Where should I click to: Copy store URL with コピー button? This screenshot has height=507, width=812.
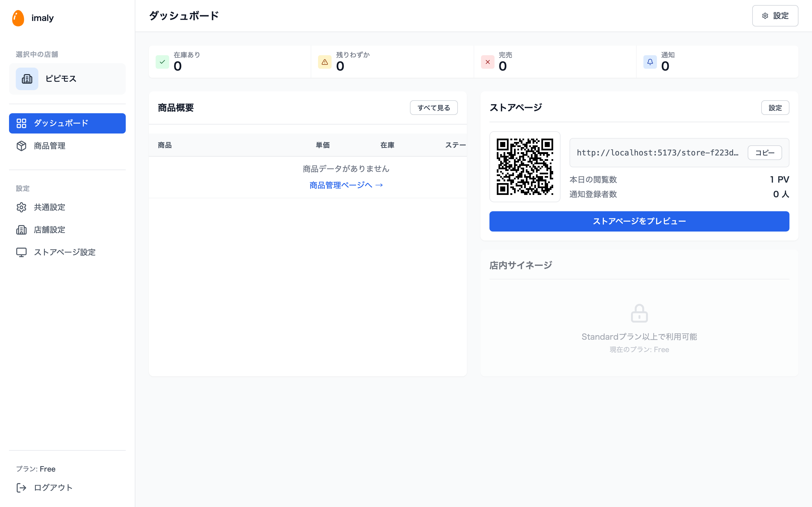coord(764,153)
